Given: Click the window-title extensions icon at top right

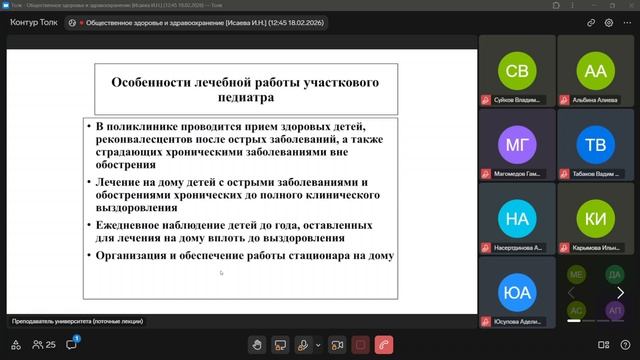Looking at the screenshot, I should [556, 5].
